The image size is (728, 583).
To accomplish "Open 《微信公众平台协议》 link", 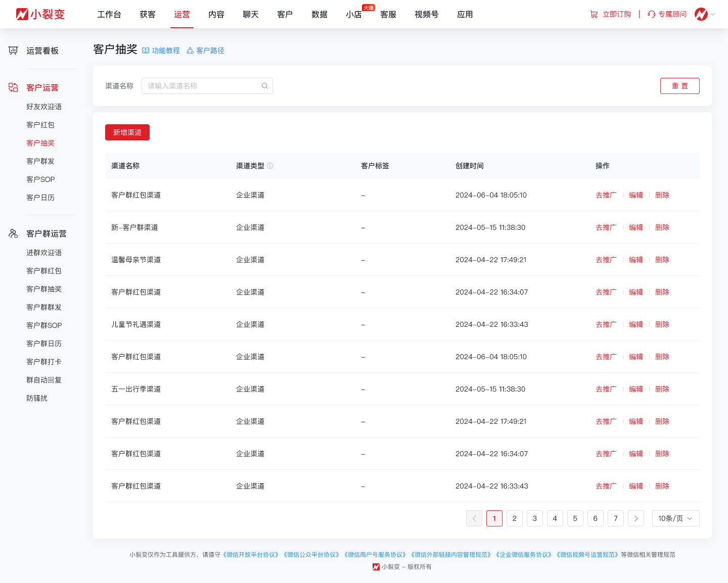I will (x=311, y=555).
